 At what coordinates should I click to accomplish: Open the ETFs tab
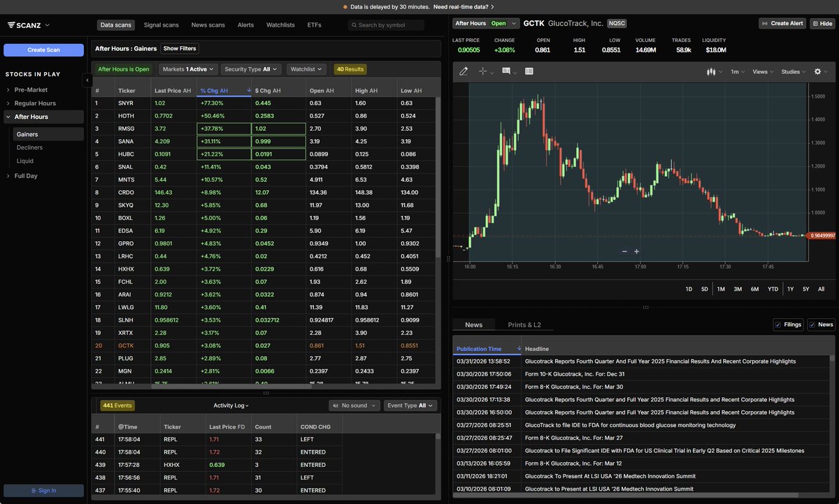(315, 25)
